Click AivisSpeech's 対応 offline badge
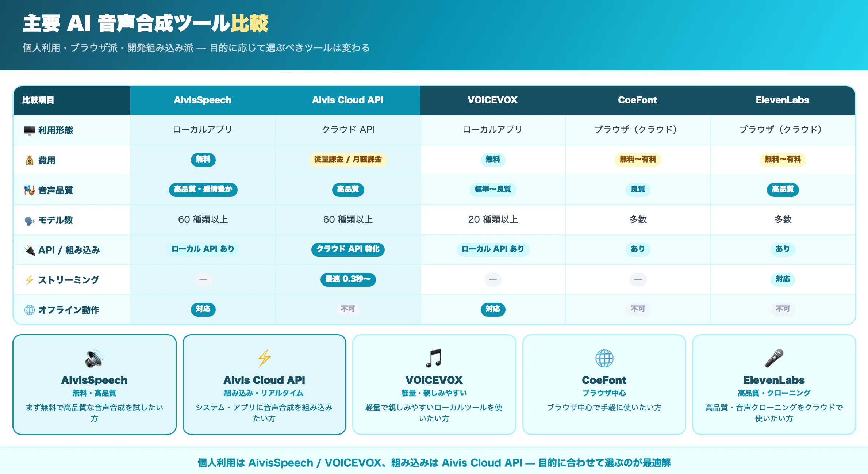Image resolution: width=868 pixels, height=474 pixels. (203, 309)
